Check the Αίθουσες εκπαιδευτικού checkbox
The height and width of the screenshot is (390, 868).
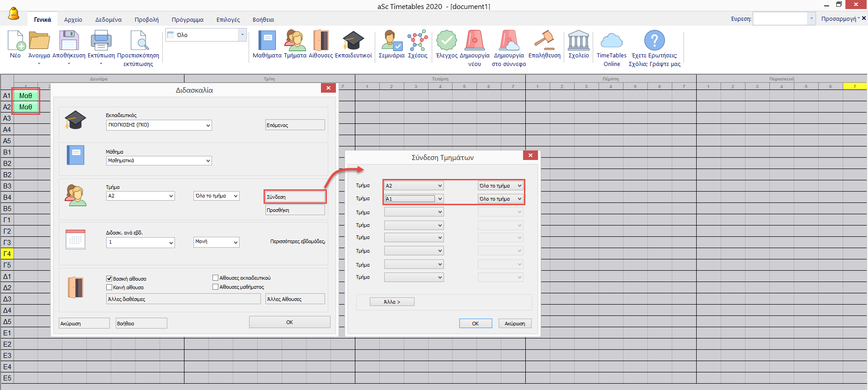click(216, 278)
